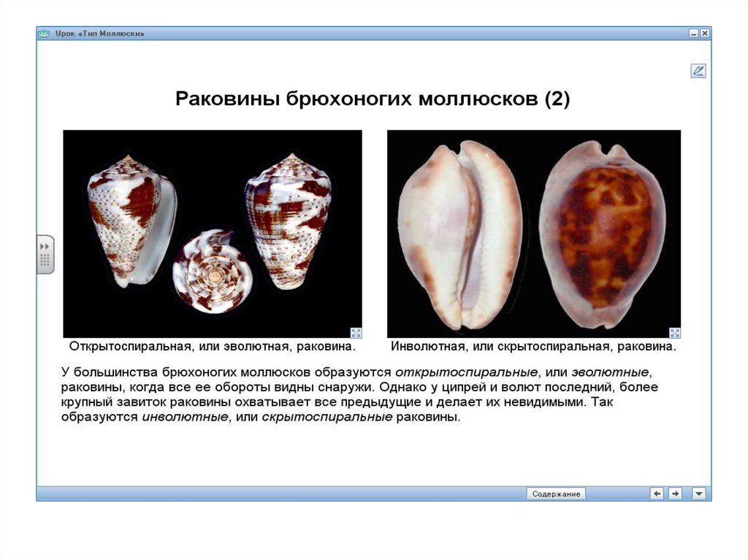
Task: Enlarge the cone shells image using expand icon
Action: (x=356, y=331)
